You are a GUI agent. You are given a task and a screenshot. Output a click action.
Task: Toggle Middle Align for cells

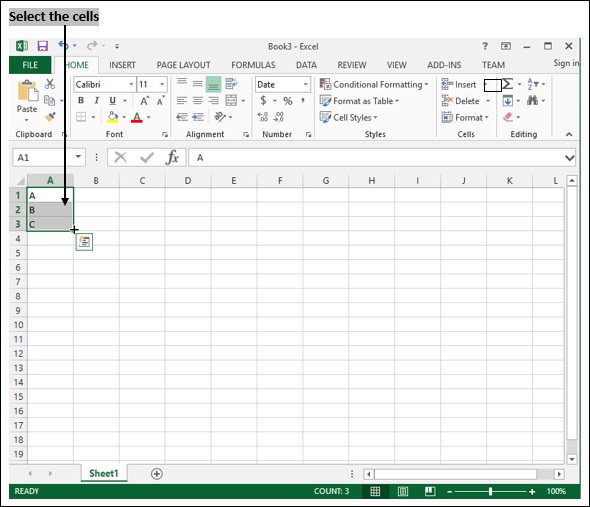tap(198, 84)
